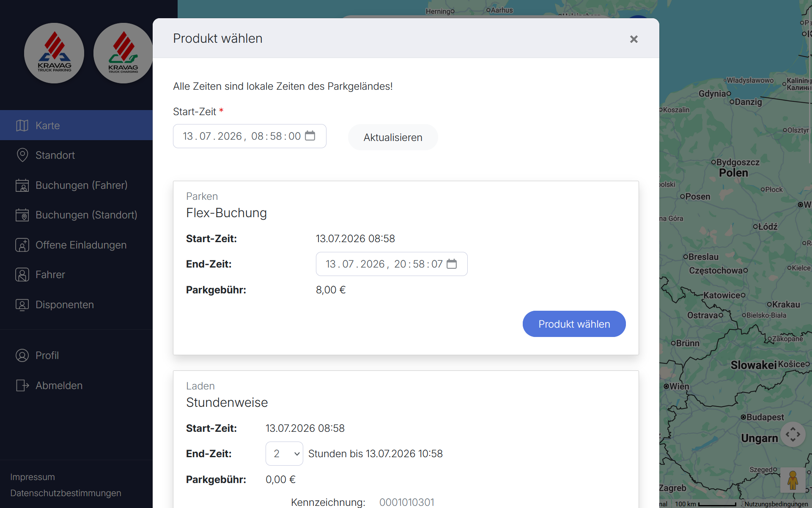Click 'Stunden bis 13.07.2026 10:58' text
This screenshot has height=508, width=812.
[x=375, y=453]
